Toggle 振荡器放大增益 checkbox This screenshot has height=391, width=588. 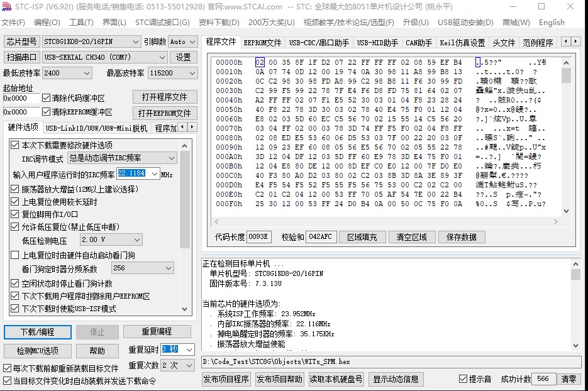point(15,189)
